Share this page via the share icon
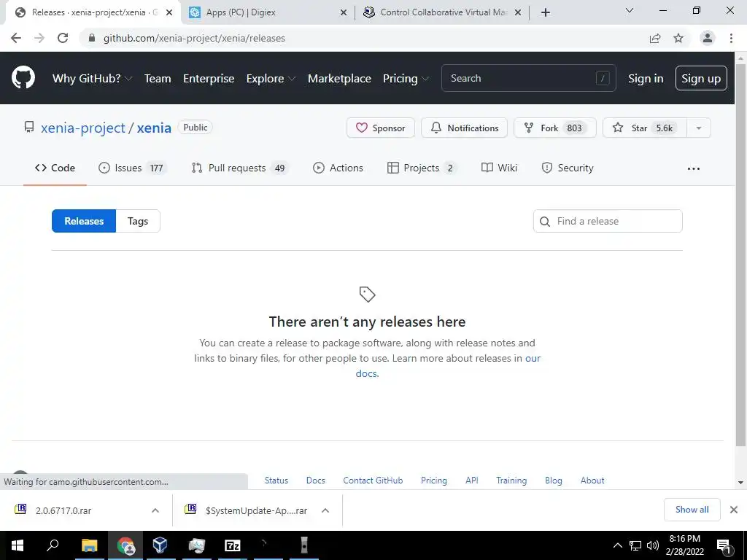Viewport: 747px width, 560px height. tap(655, 38)
